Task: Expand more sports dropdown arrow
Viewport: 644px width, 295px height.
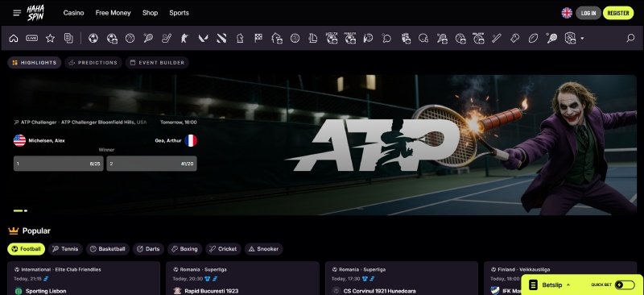Action: pos(582,39)
